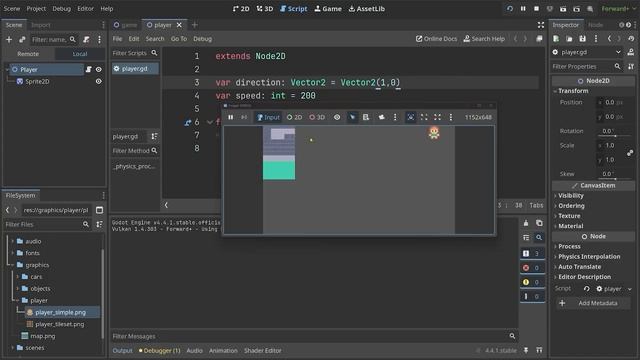Screen dimensions: 640x360
Task: Reload the running project
Action: pos(510,9)
